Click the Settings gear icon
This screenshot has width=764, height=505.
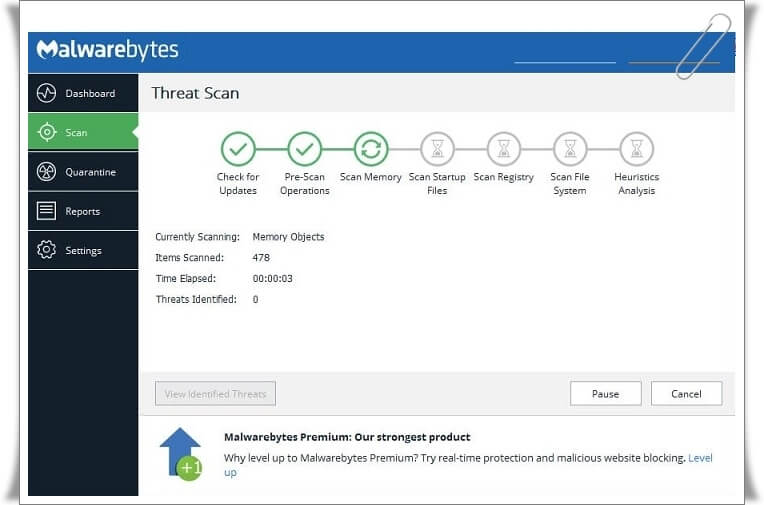pos(46,250)
